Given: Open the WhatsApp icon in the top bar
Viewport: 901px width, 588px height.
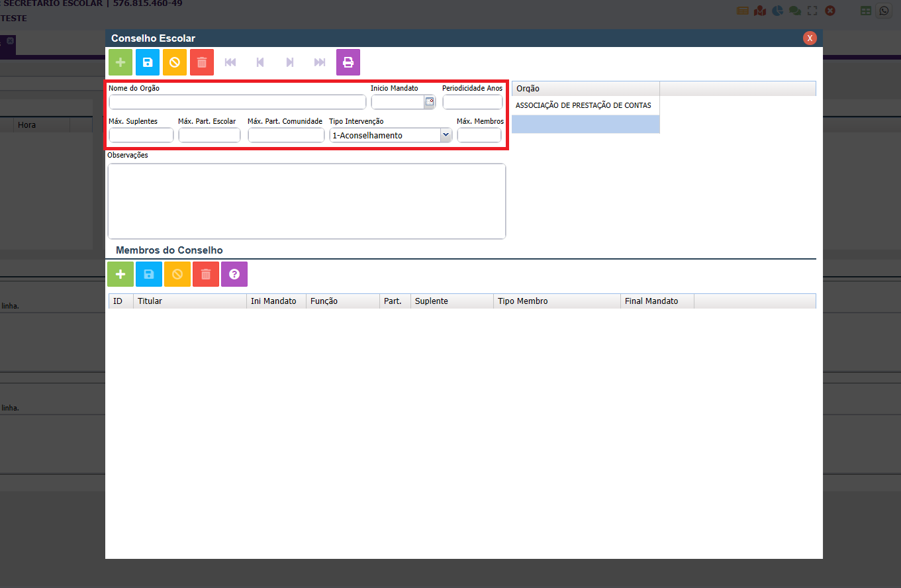Looking at the screenshot, I should [x=883, y=11].
